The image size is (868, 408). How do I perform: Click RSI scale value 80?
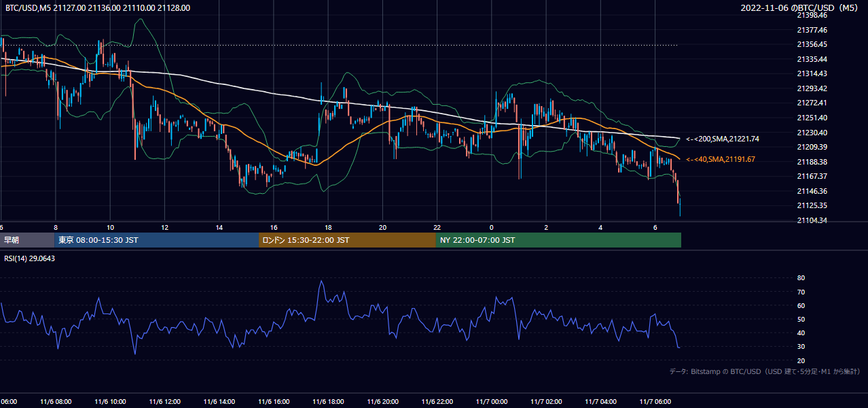pos(801,278)
